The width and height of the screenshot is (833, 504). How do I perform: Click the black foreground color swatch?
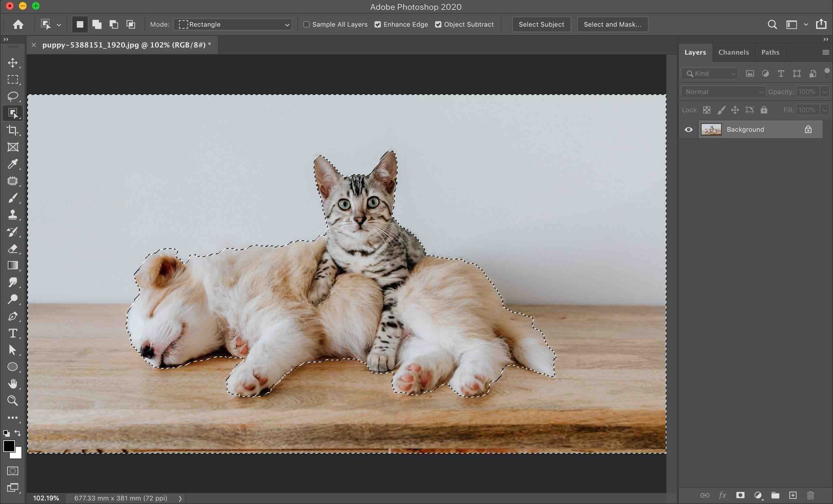pos(8,446)
